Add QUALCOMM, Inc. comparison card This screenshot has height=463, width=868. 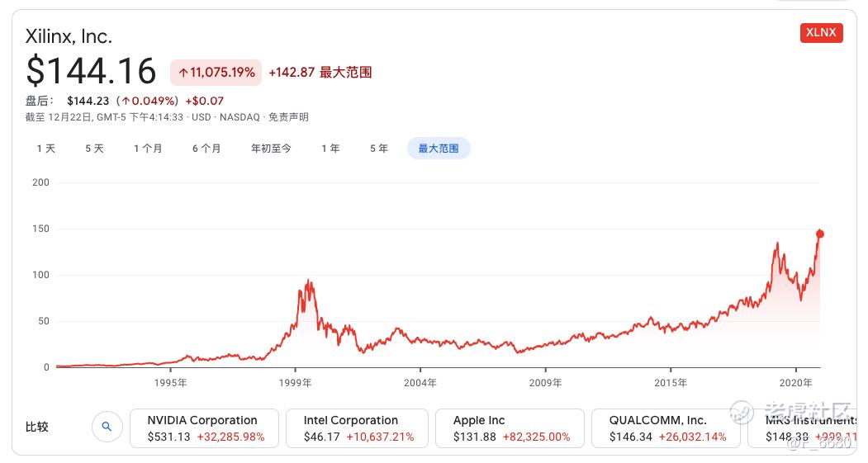pos(666,428)
